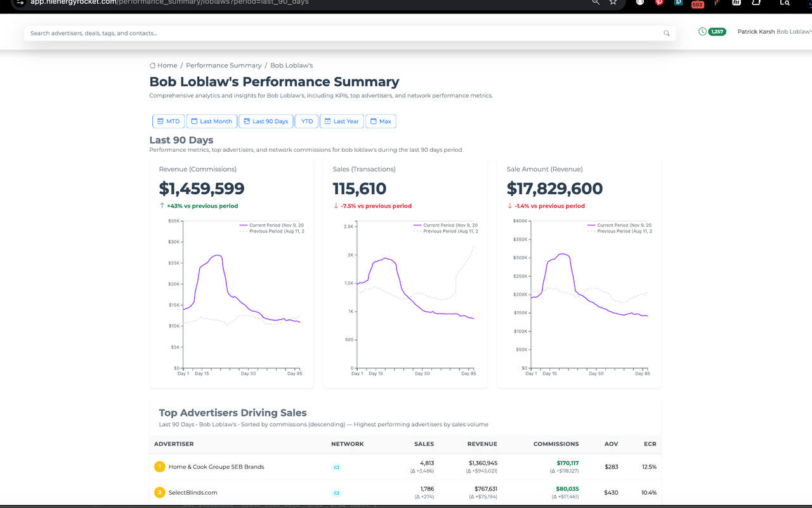Click the rank 1 badge in the advertiser table
Image resolution: width=812 pixels, height=508 pixels.
click(x=160, y=467)
